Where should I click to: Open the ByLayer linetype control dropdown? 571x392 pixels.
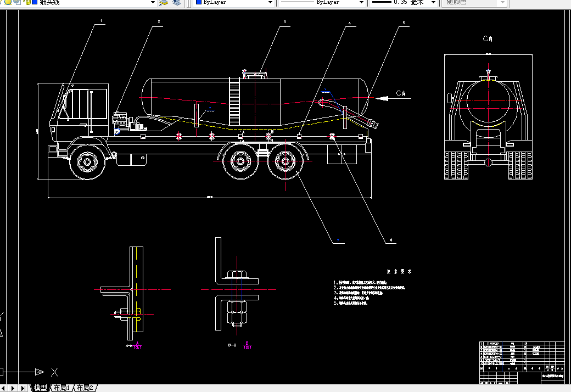coord(361,3)
